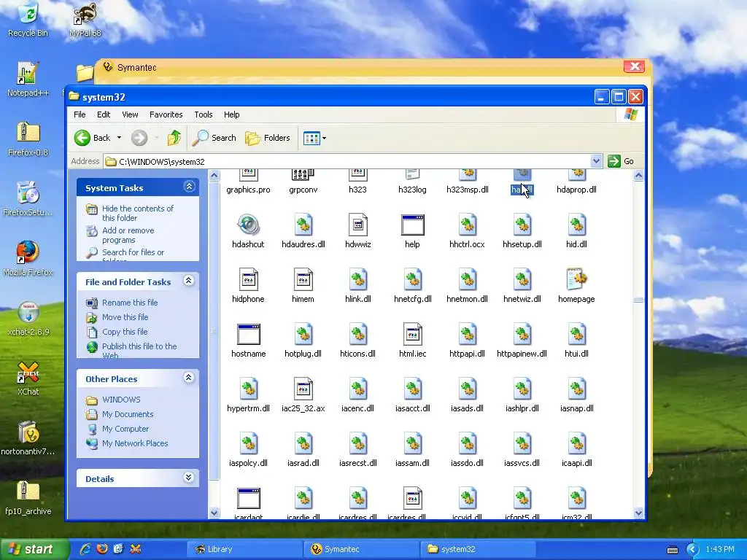Click the Back navigation button
Screen dimensions: 747x560
click(x=93, y=138)
